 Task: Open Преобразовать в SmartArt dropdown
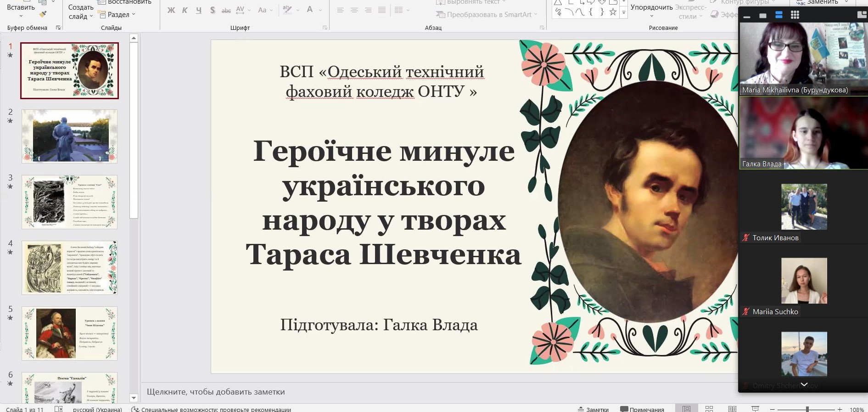tap(487, 14)
